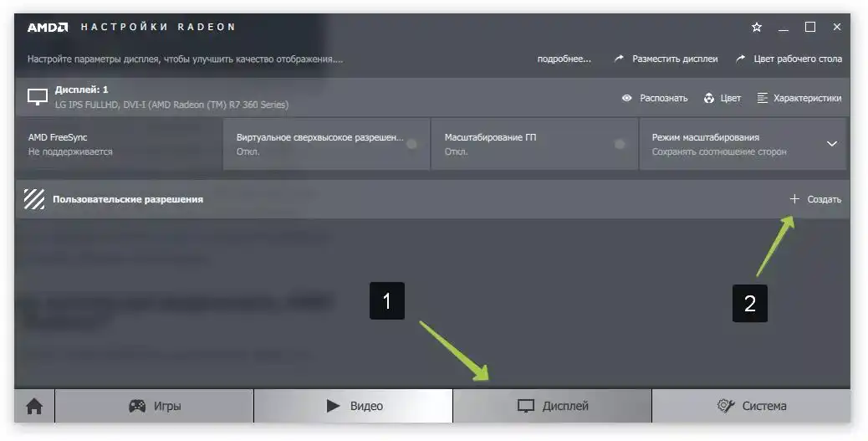Click the Цвет color wheel icon
The height and width of the screenshot is (441, 868).
click(x=709, y=98)
